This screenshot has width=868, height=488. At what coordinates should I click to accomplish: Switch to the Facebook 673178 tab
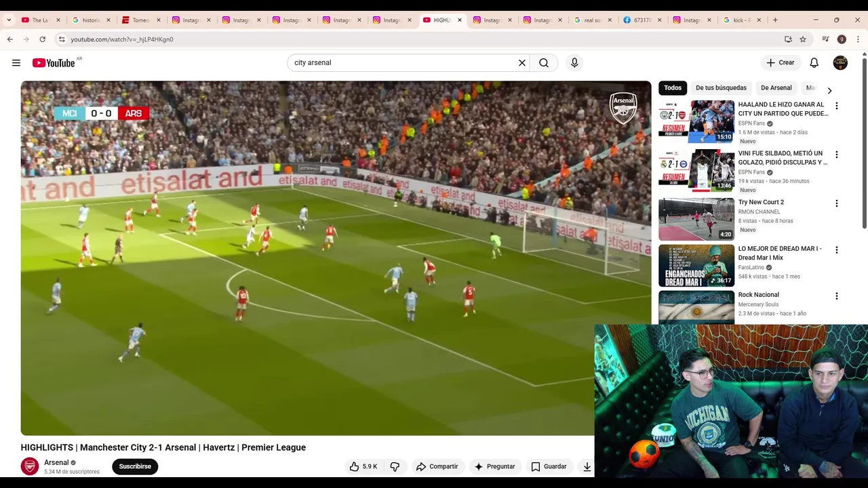(x=643, y=20)
